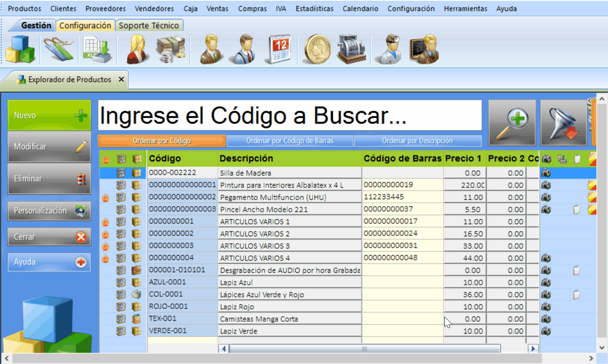Close the Explorador de Productos tab
The height and width of the screenshot is (364, 608).
point(121,79)
